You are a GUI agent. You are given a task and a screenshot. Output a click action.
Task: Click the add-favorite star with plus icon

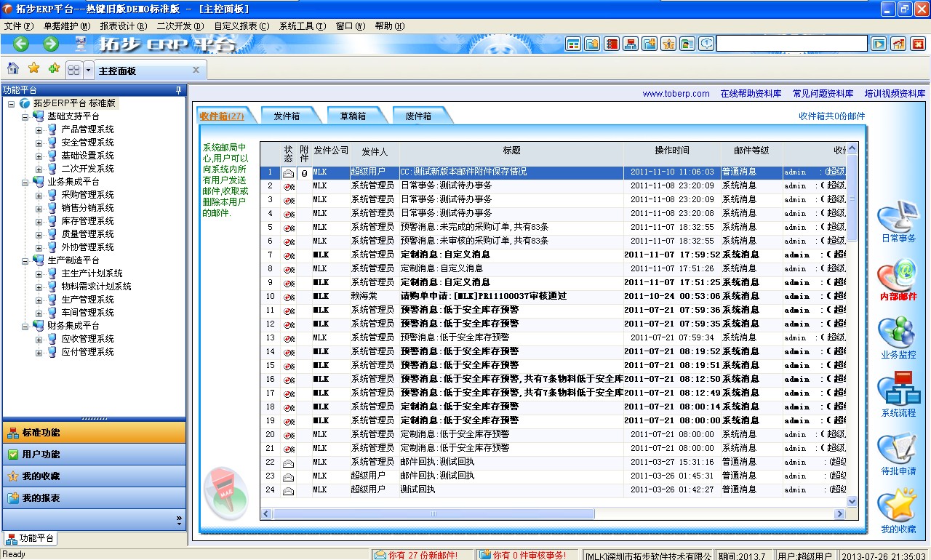point(54,68)
